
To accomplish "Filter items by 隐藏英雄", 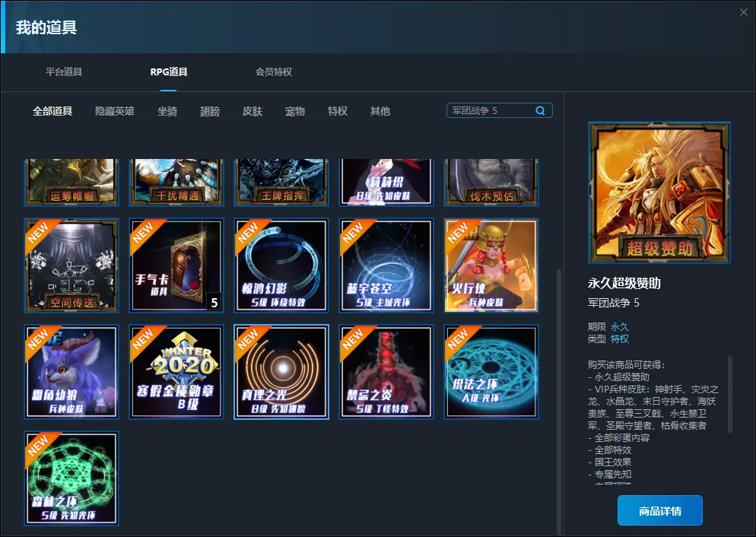I will tap(115, 111).
